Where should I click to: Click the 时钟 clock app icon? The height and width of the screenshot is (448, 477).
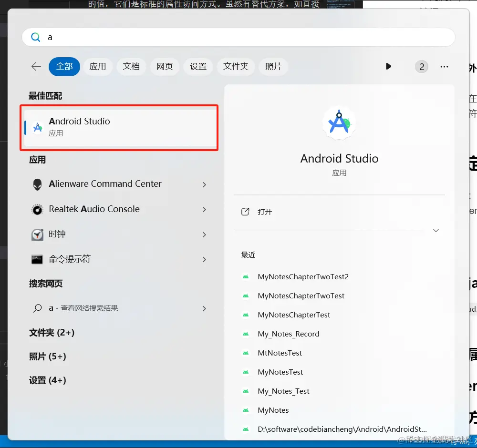[37, 234]
